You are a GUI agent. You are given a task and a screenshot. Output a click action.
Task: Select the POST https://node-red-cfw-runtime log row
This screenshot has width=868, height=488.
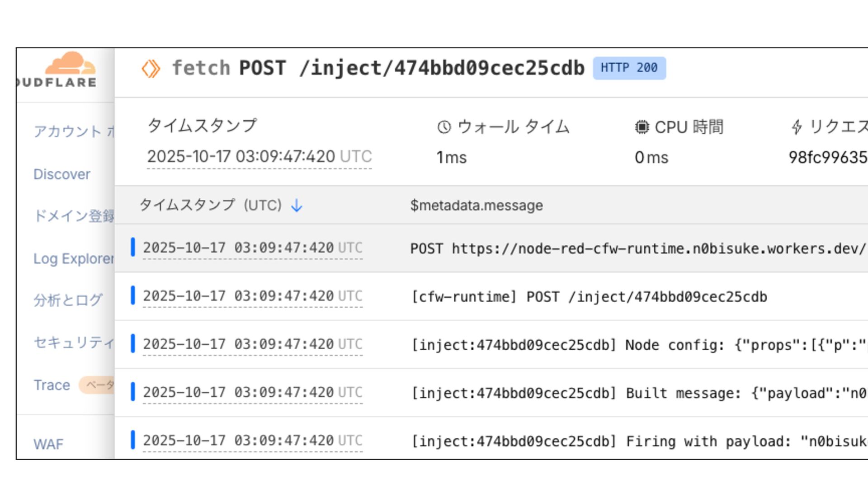tap(637, 249)
